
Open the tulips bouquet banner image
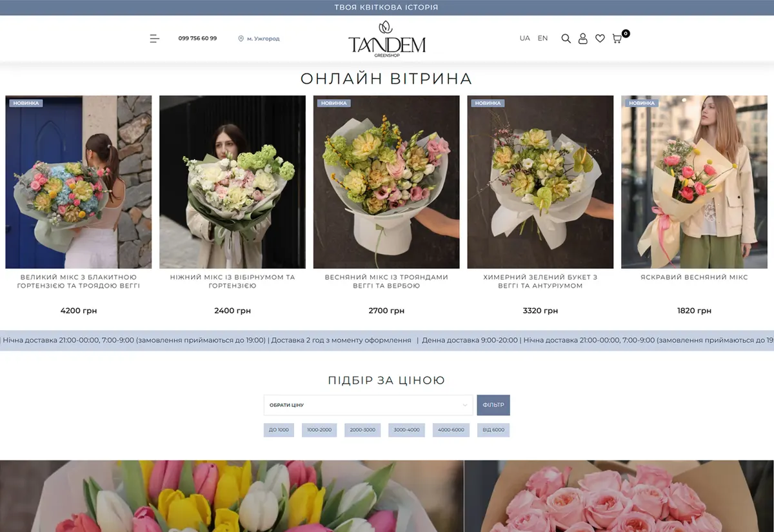pyautogui.click(x=232, y=496)
